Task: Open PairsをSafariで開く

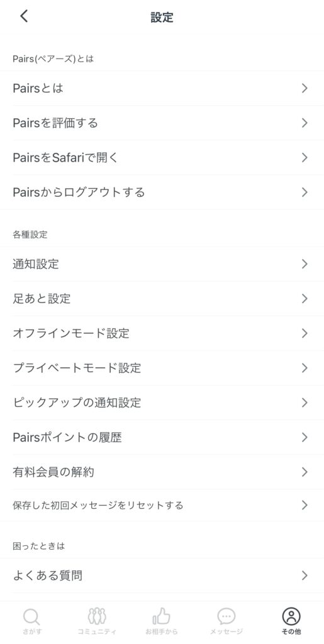Action: 162,157
